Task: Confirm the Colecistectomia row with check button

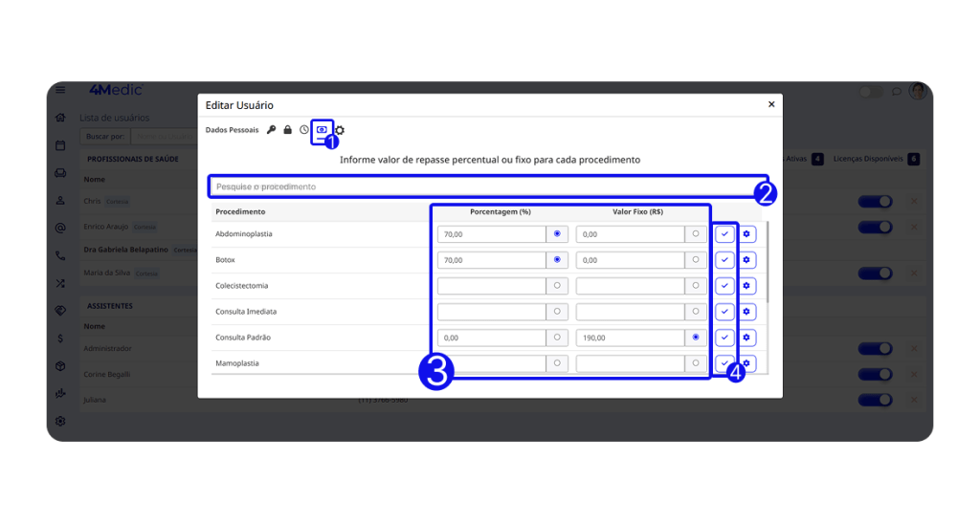Action: pyautogui.click(x=724, y=286)
